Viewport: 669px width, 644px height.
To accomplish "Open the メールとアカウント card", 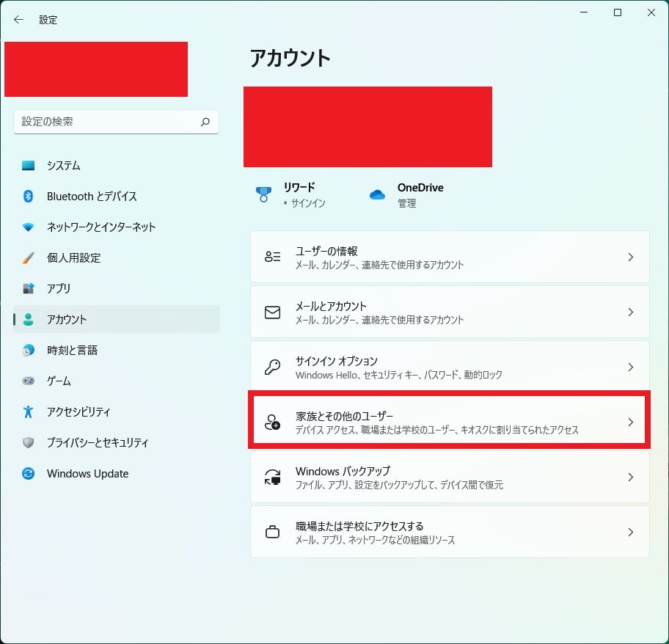I will pos(450,312).
